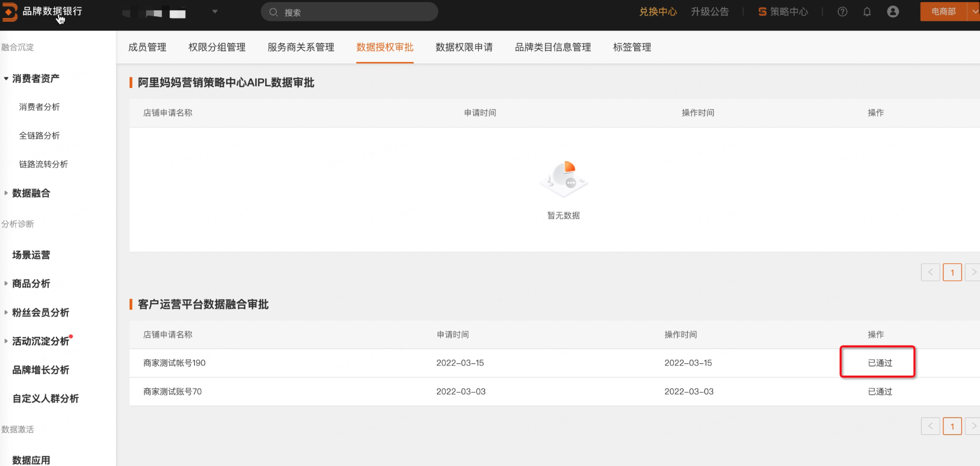Open 数据应用 in the sidebar
The width and height of the screenshot is (980, 466).
[31, 460]
